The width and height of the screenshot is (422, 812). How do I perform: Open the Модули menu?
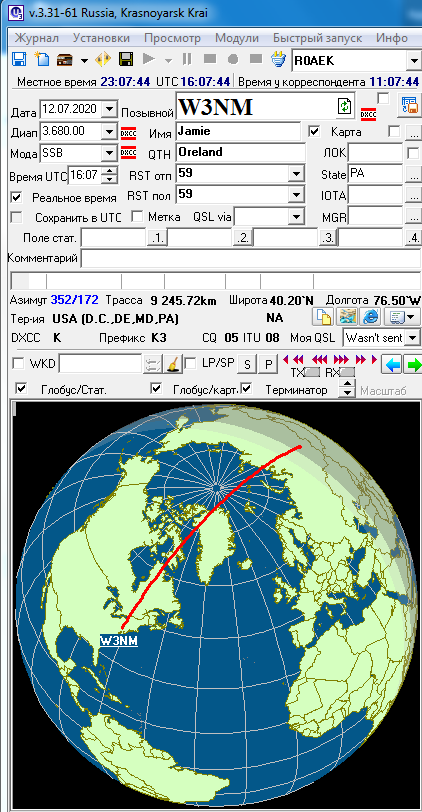coord(237,38)
